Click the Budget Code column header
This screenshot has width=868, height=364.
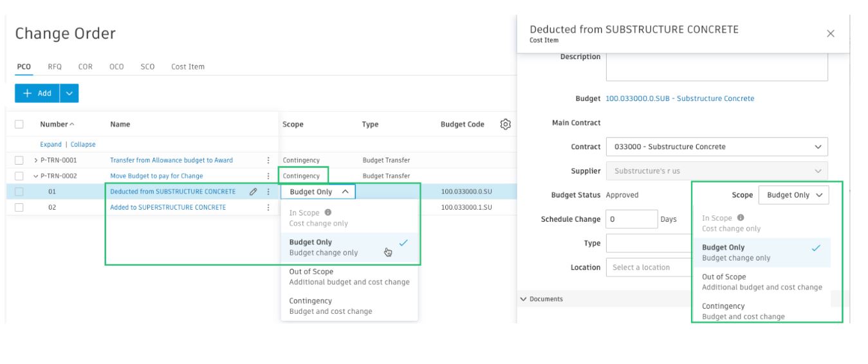click(463, 125)
